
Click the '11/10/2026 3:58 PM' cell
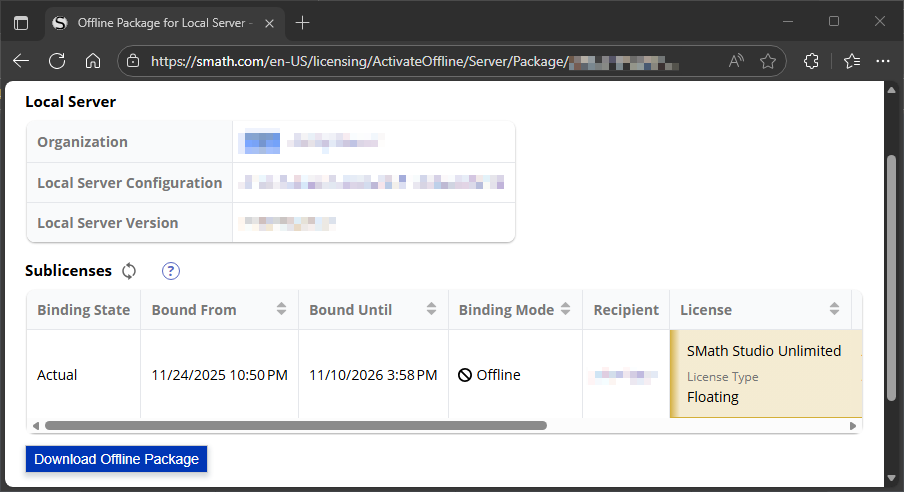(373, 375)
